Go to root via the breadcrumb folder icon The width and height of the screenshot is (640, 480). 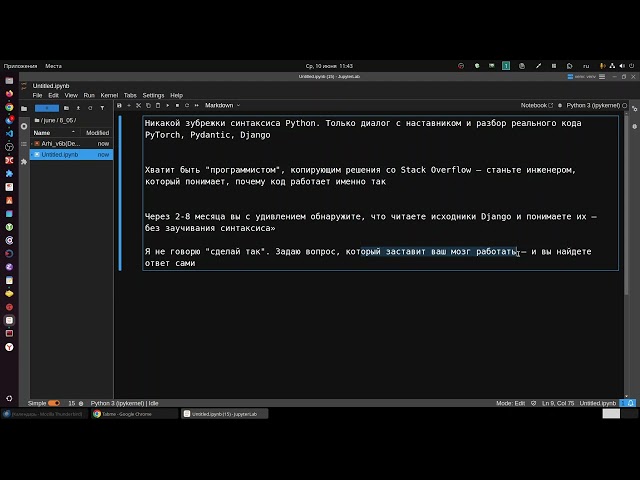pos(37,120)
